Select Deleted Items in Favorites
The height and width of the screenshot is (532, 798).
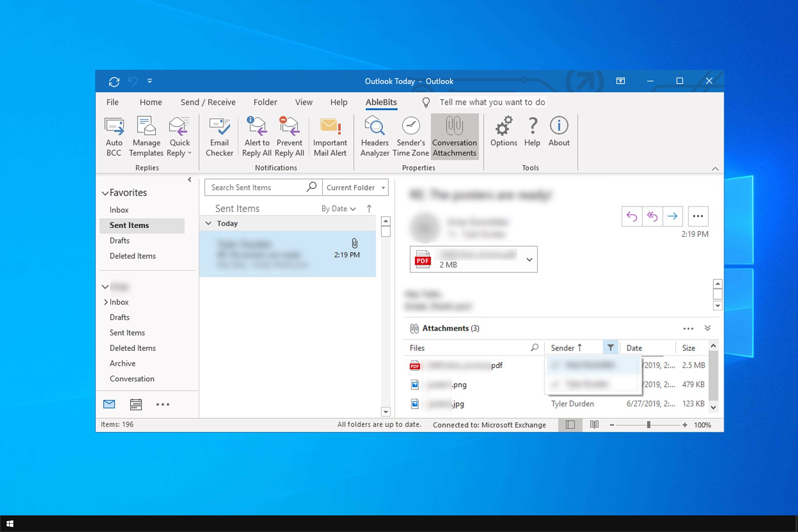[x=133, y=256]
